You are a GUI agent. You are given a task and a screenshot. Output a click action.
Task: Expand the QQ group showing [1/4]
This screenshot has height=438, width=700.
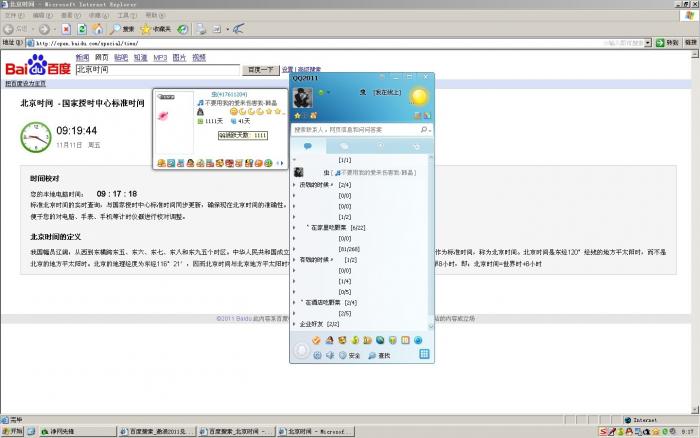pos(294,281)
